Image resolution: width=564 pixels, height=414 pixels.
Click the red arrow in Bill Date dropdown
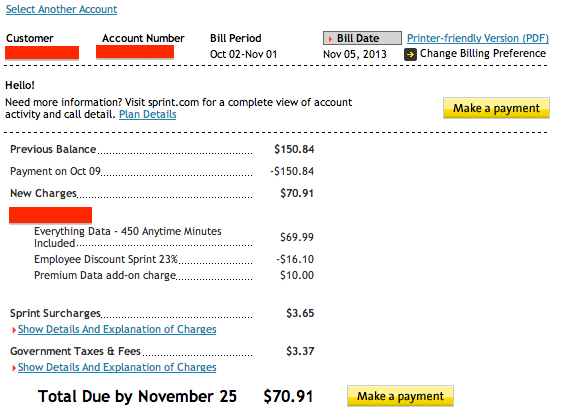pos(330,38)
